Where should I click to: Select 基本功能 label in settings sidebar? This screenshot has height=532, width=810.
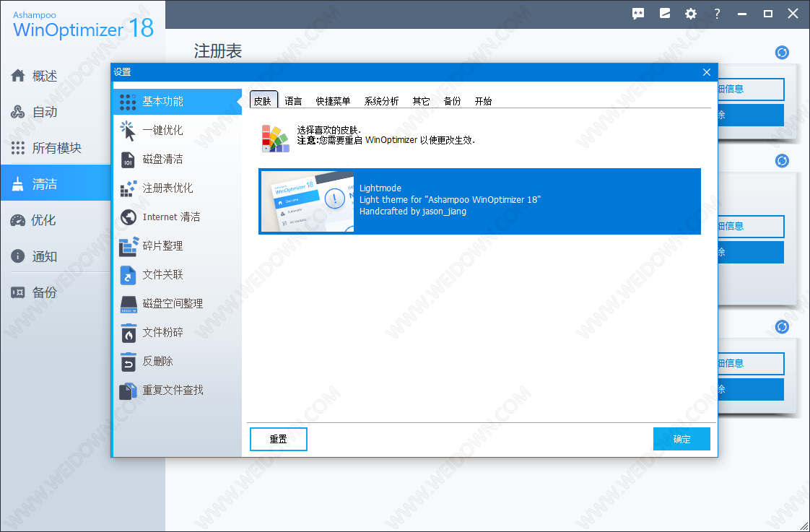pos(162,102)
